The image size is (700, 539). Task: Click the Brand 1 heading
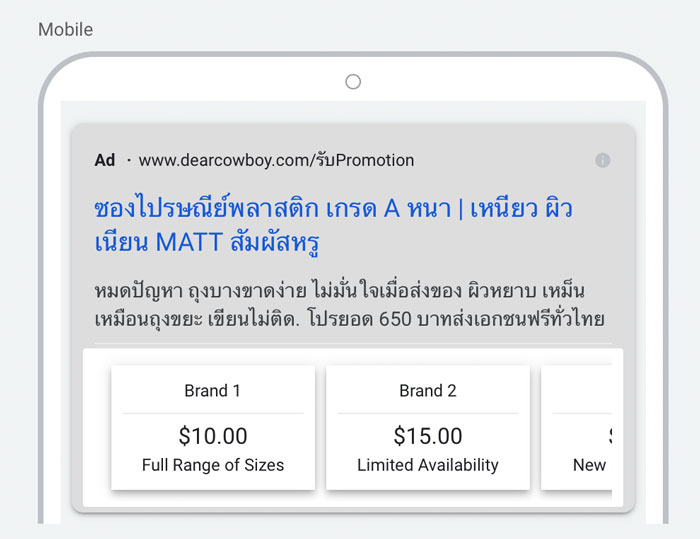212,391
